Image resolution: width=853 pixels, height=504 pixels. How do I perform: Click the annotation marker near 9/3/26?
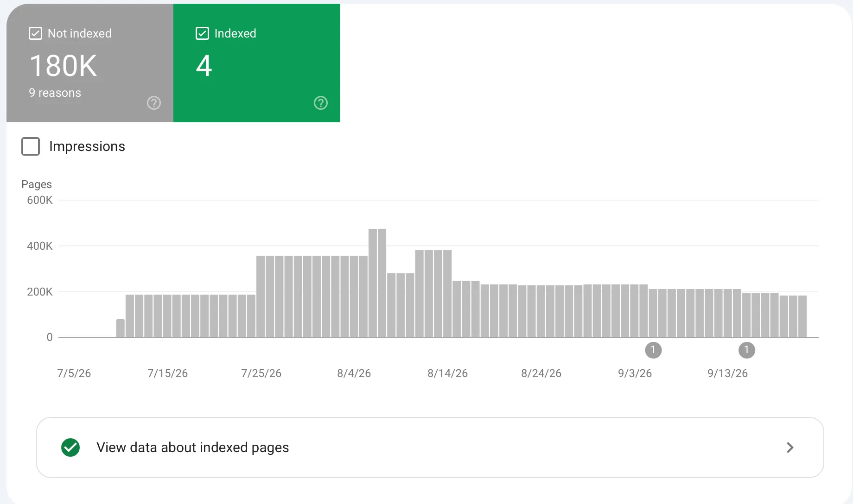[x=653, y=350]
